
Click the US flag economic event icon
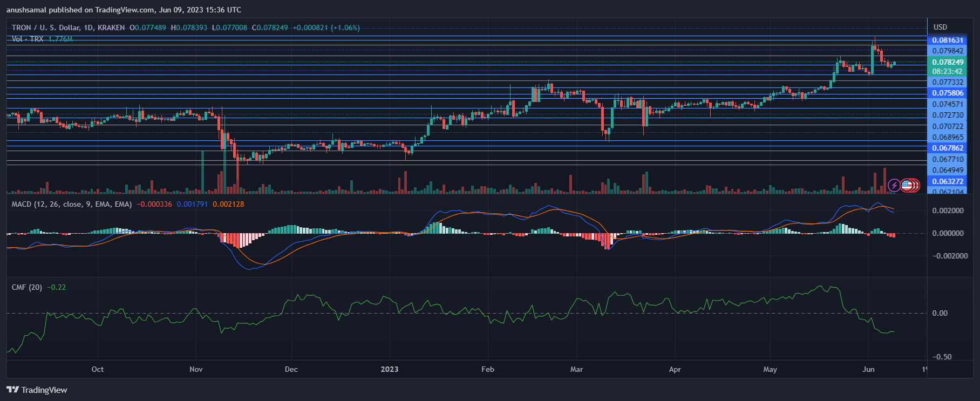[x=907, y=186]
